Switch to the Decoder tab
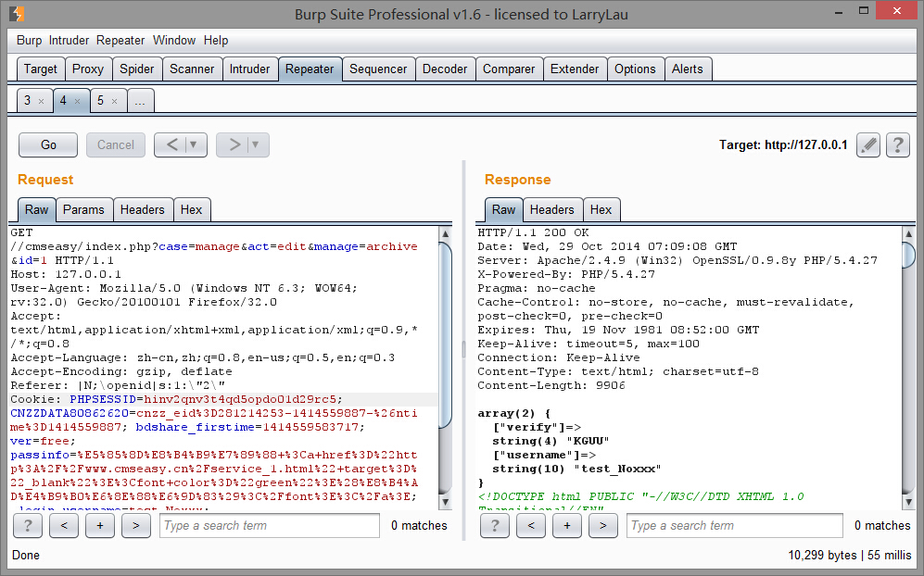This screenshot has height=576, width=924. 445,69
